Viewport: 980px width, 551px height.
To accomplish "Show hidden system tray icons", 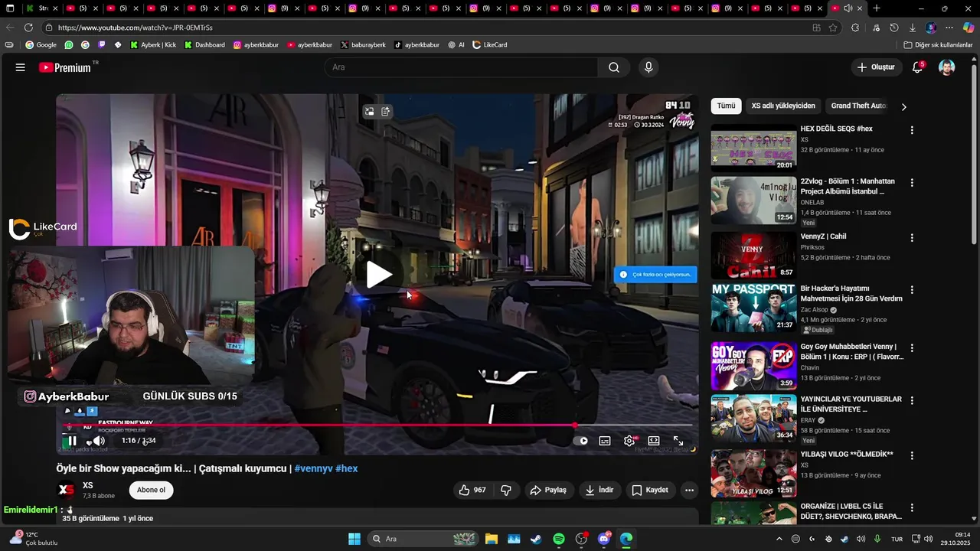I will [x=779, y=539].
